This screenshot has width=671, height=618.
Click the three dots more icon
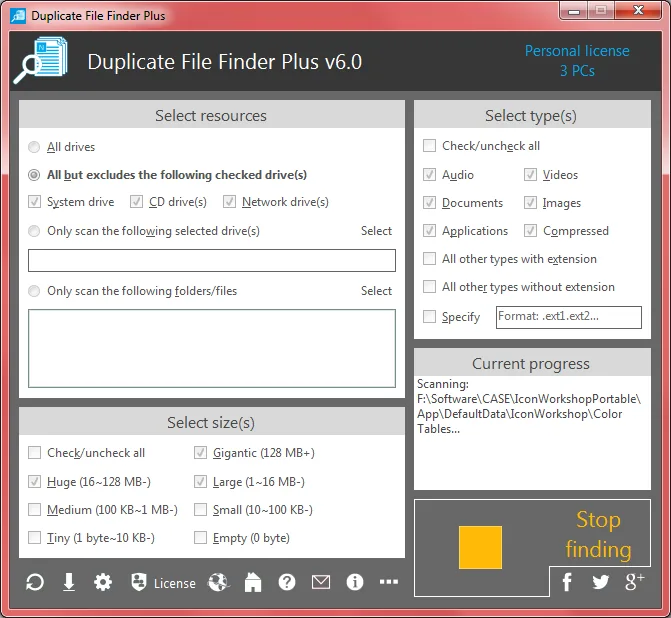tap(389, 582)
